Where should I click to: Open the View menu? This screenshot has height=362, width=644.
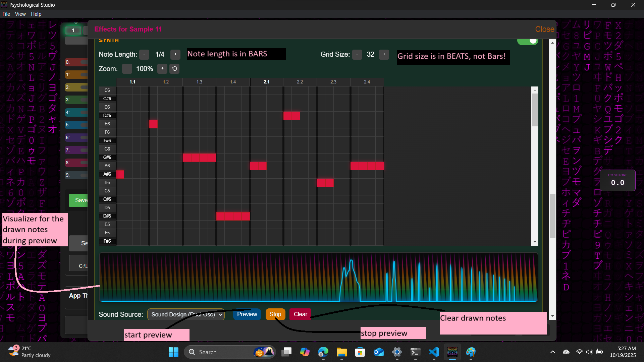pos(20,14)
